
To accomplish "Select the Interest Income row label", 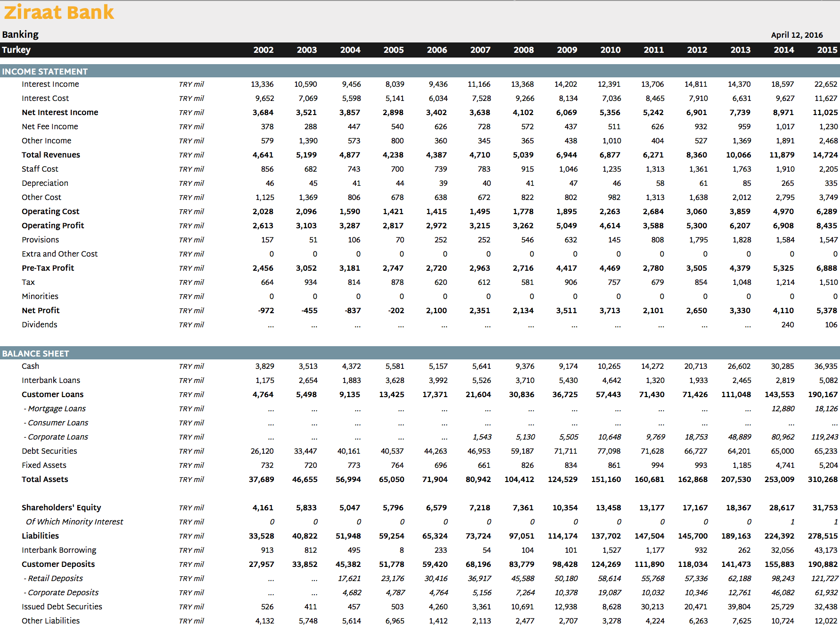I will point(50,84).
